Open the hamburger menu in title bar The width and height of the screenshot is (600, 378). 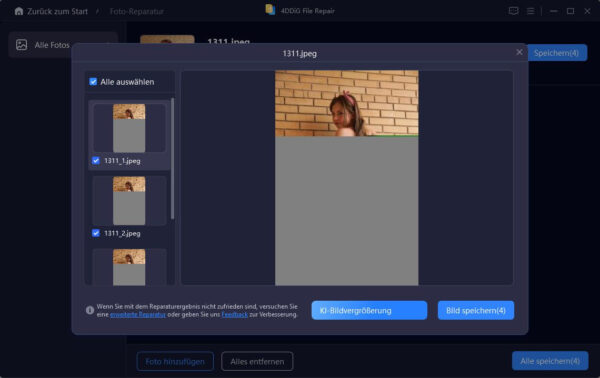[530, 11]
